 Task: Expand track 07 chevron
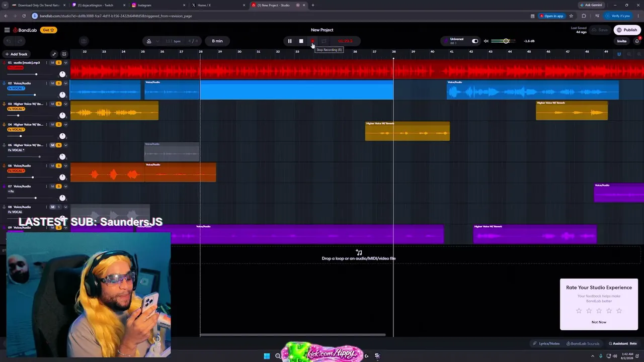pos(65,187)
